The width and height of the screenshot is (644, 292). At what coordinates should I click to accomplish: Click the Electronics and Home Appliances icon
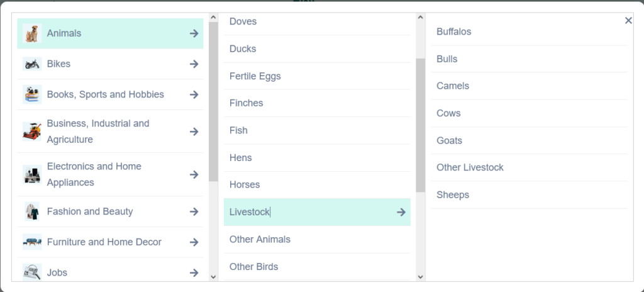point(32,174)
